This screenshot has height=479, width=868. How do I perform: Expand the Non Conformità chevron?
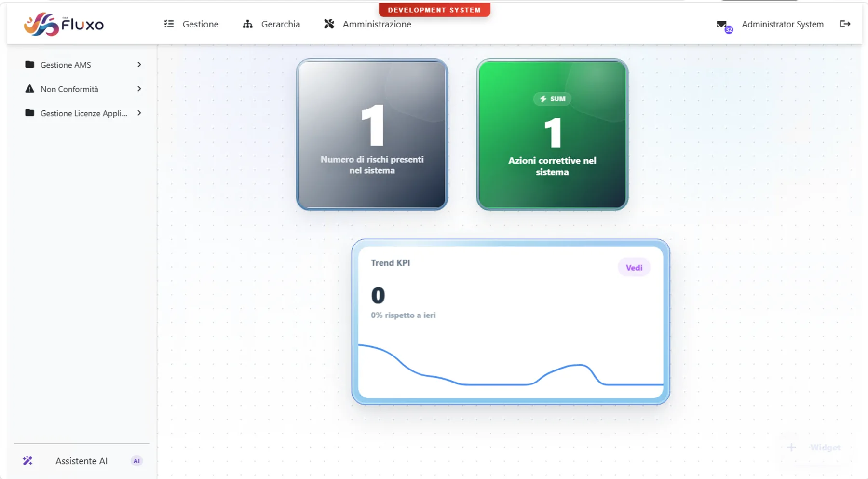pyautogui.click(x=139, y=89)
